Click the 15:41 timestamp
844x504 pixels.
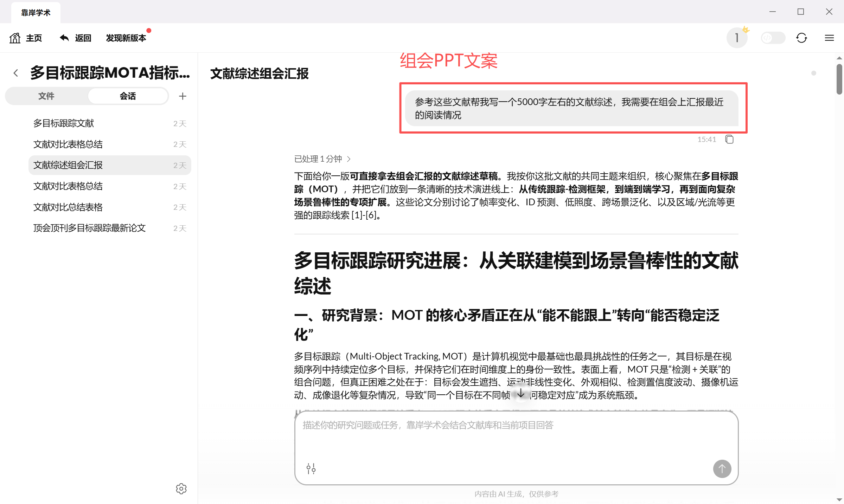pos(706,140)
